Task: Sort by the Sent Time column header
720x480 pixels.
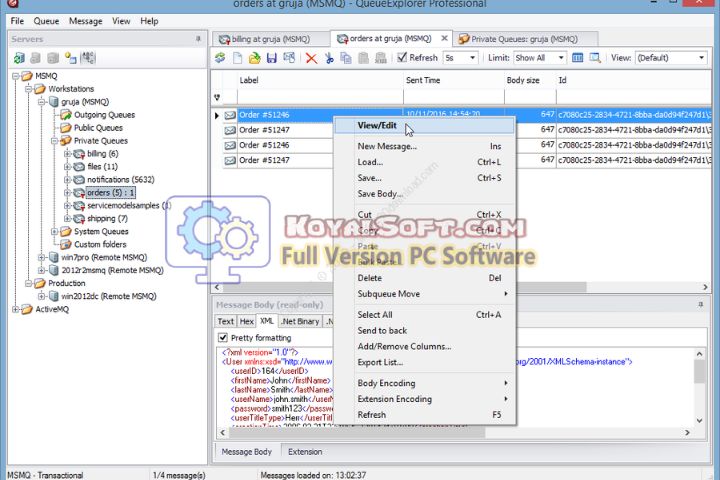Action: (454, 80)
